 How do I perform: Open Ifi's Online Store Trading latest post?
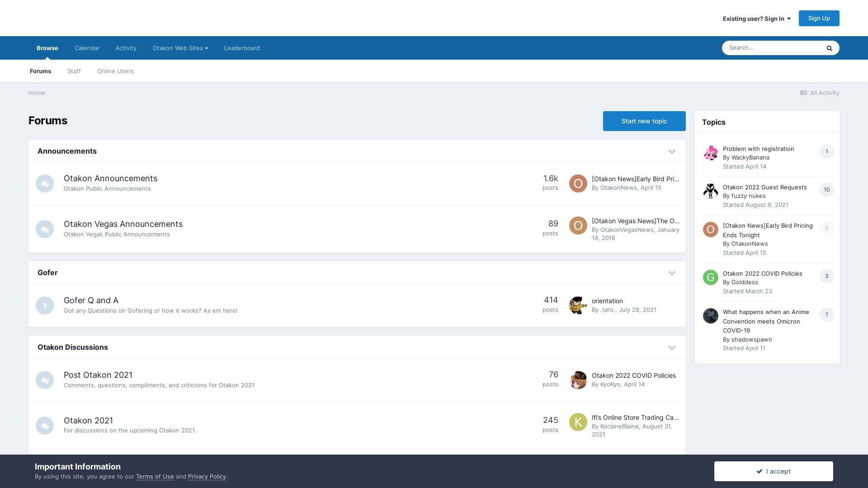click(x=635, y=418)
